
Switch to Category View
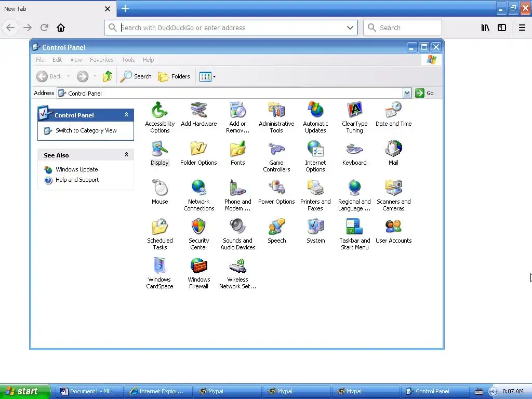pyautogui.click(x=86, y=130)
